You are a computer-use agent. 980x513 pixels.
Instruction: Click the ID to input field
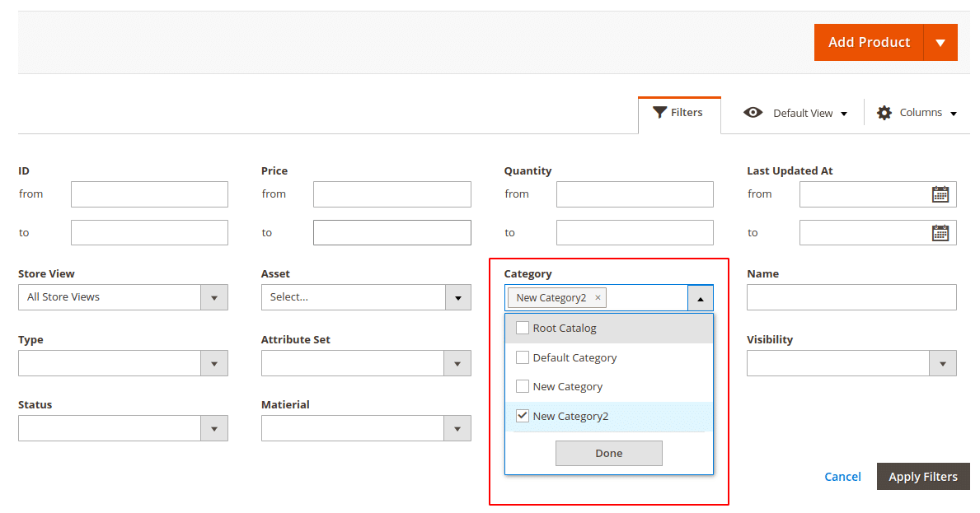[149, 233]
